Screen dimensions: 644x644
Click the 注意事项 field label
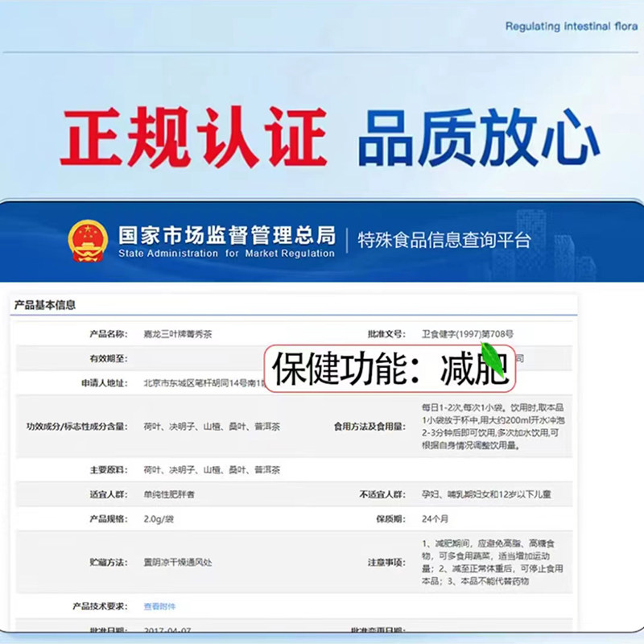point(386,562)
